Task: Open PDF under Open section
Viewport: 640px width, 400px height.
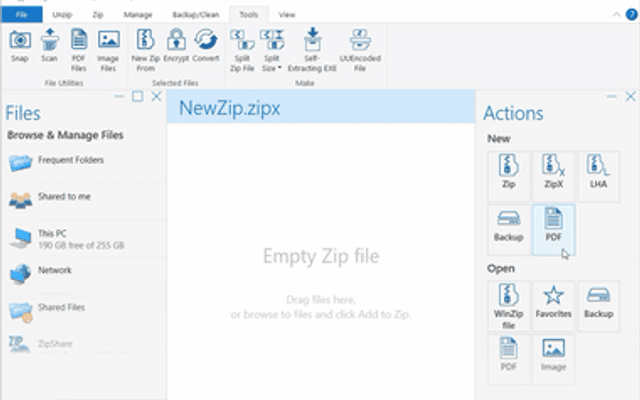Action: tap(509, 359)
